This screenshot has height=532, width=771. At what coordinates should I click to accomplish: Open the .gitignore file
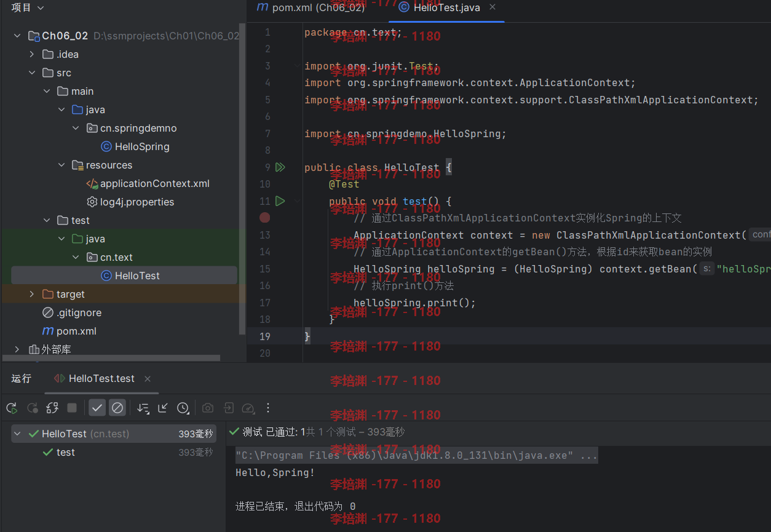coord(72,312)
